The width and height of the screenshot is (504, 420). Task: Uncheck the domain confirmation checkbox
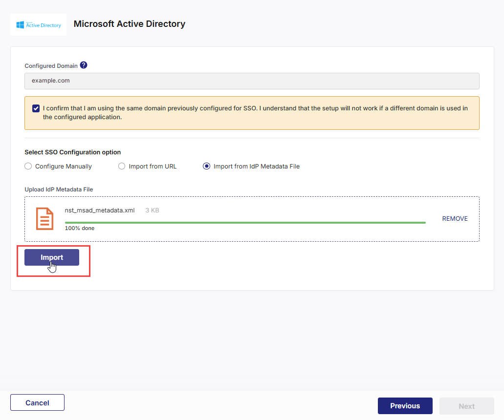pos(36,108)
